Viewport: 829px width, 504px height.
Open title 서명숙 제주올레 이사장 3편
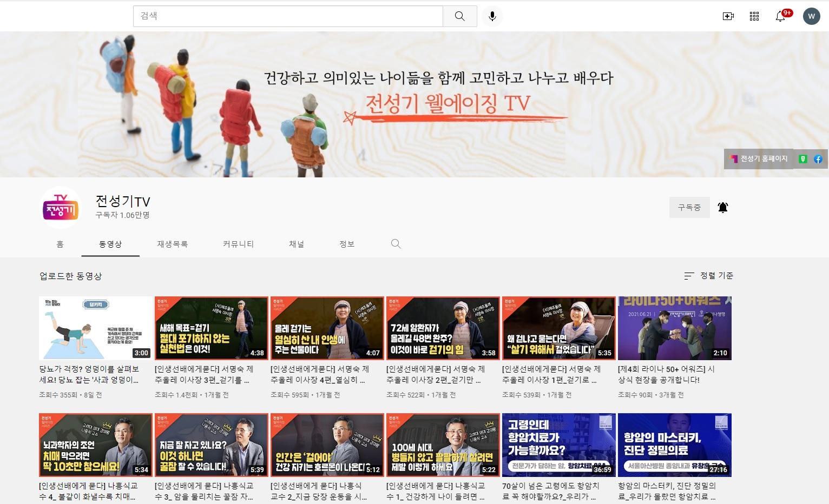[204, 374]
